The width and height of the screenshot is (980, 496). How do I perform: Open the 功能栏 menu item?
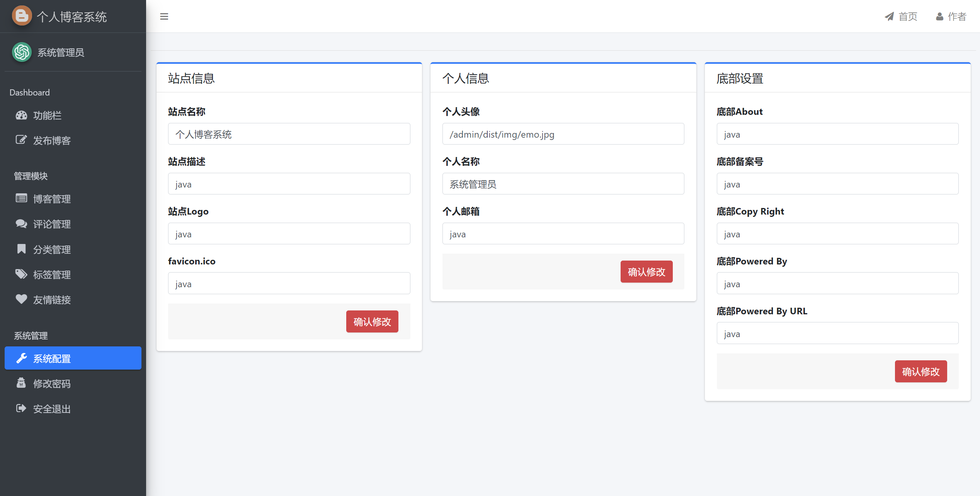pos(73,115)
